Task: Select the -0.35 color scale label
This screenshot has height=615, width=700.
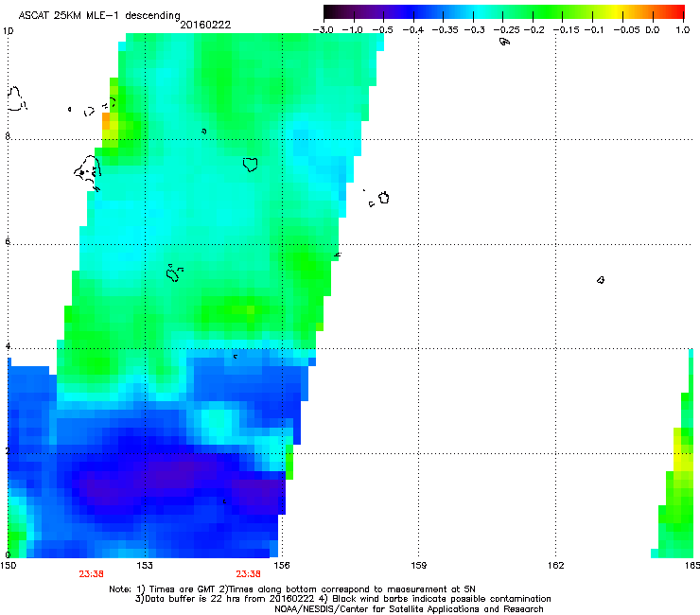Action: point(446,30)
